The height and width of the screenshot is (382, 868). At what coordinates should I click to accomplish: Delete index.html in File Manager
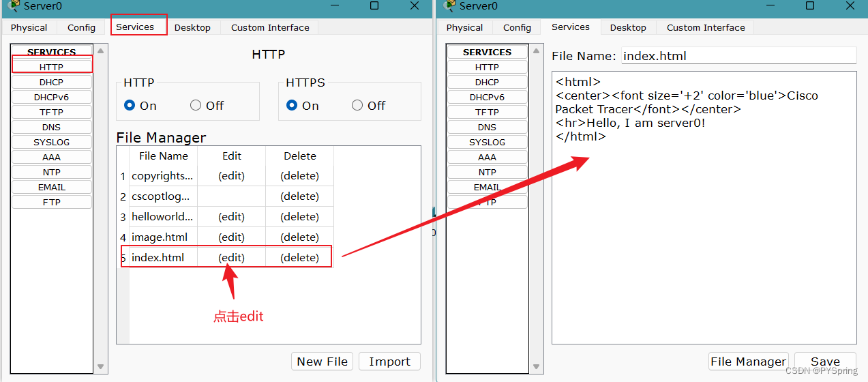[300, 258]
